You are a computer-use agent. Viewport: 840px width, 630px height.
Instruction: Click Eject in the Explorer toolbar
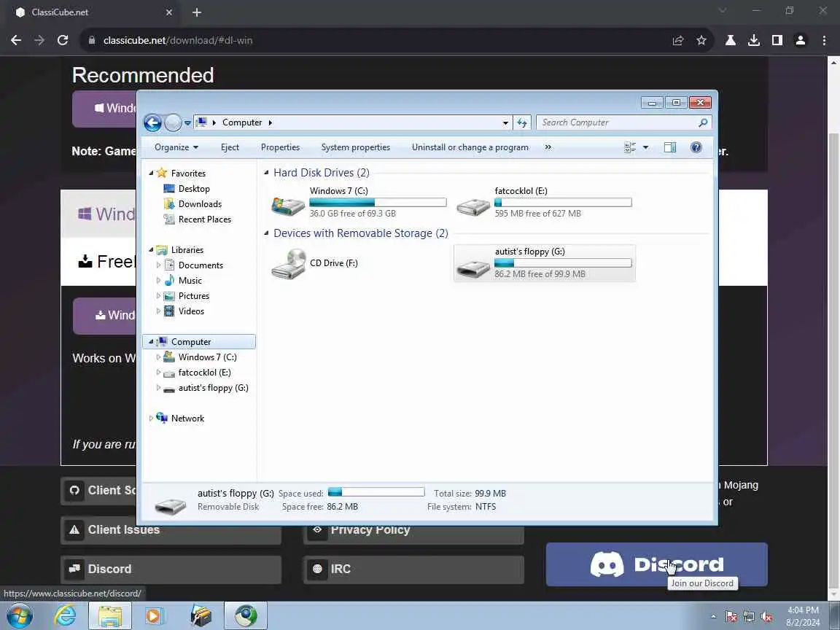coord(230,147)
